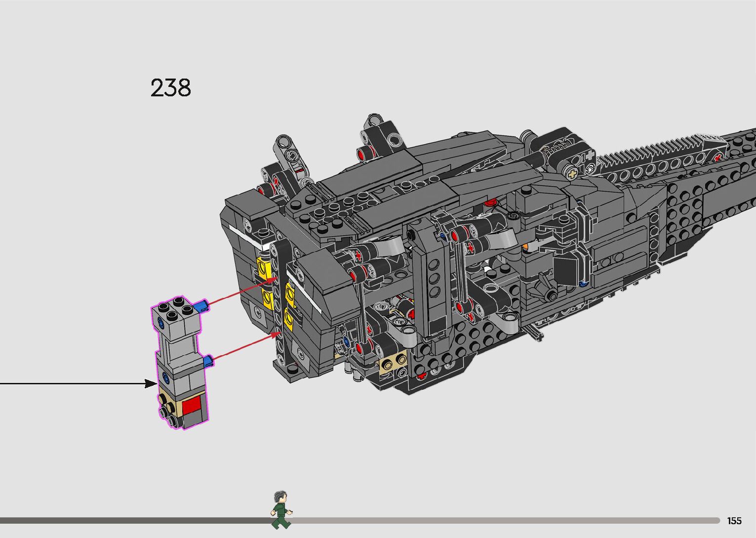Select the step number 238
This screenshot has width=756, height=538.
(170, 88)
